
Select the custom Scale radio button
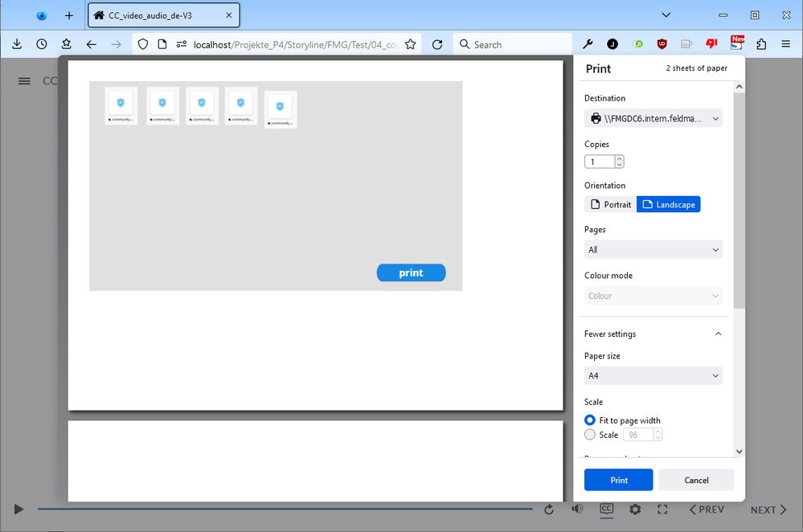click(x=590, y=434)
